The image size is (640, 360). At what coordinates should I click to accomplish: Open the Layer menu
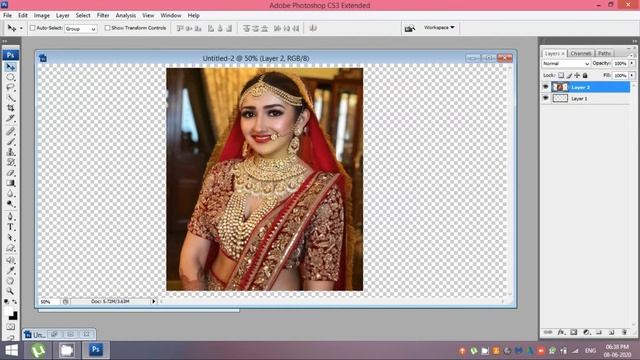point(62,16)
